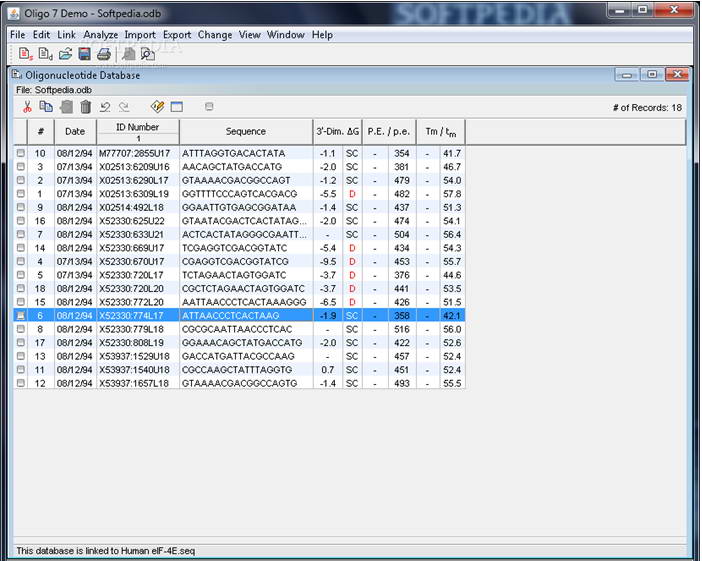This screenshot has width=702, height=561.
Task: Click the '# of Records: 18' label
Action: coord(647,107)
